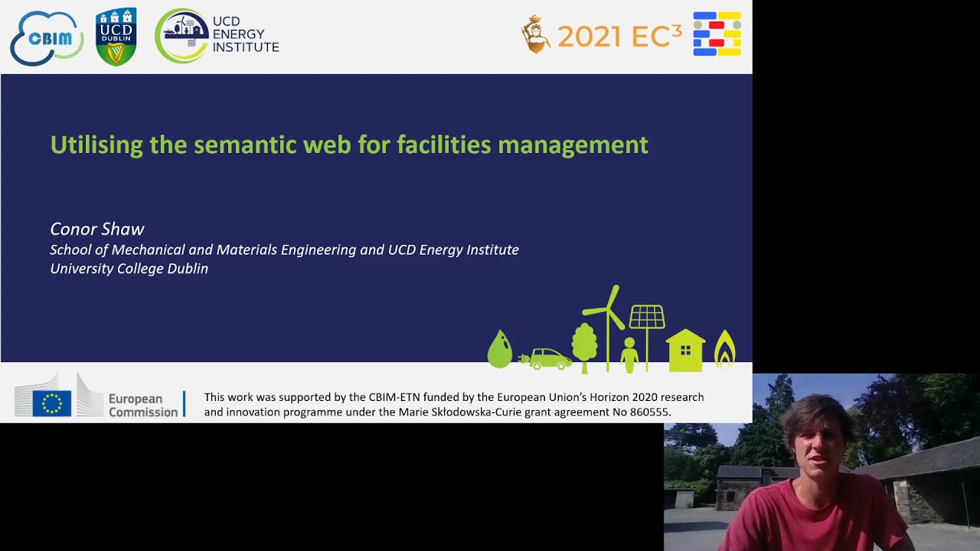980x551 pixels.
Task: Click the 'UCD ENERGY INSTITUTE' wordmark
Action: click(245, 34)
